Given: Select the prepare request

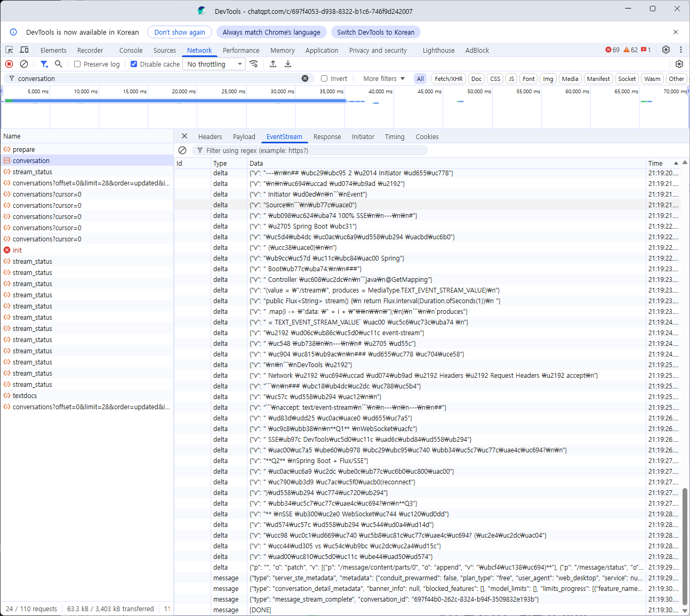Looking at the screenshot, I should coord(86,150).
